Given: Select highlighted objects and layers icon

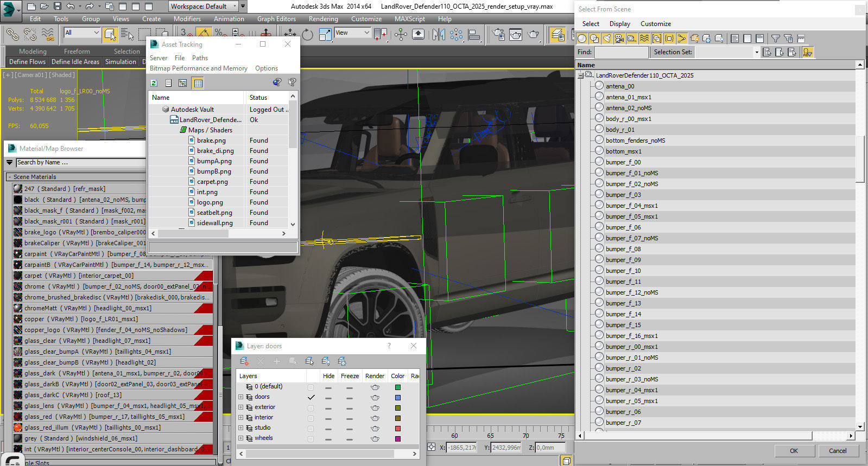Looking at the screenshot, I should (x=309, y=361).
